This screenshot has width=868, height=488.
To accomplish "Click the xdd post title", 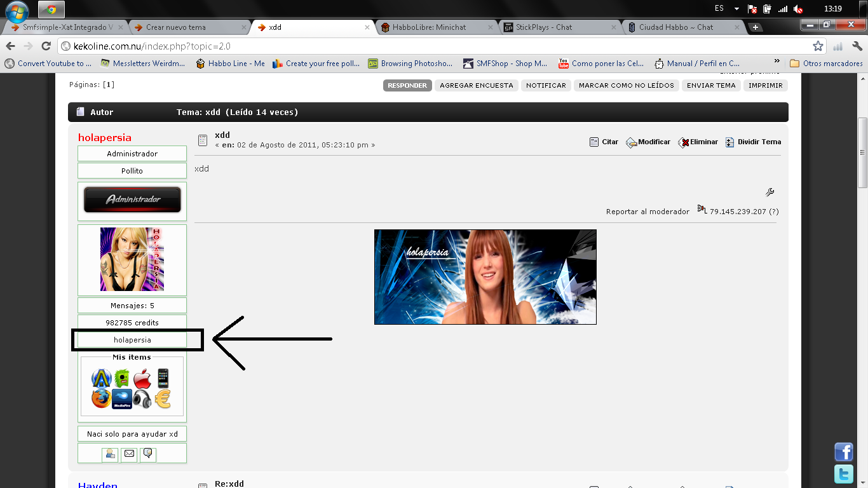I will [x=222, y=135].
